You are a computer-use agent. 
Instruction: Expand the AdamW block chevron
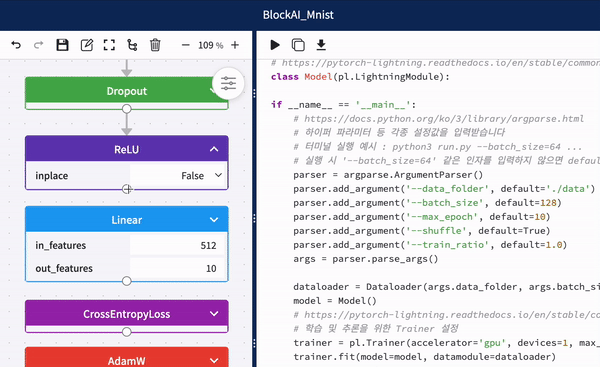(x=214, y=360)
